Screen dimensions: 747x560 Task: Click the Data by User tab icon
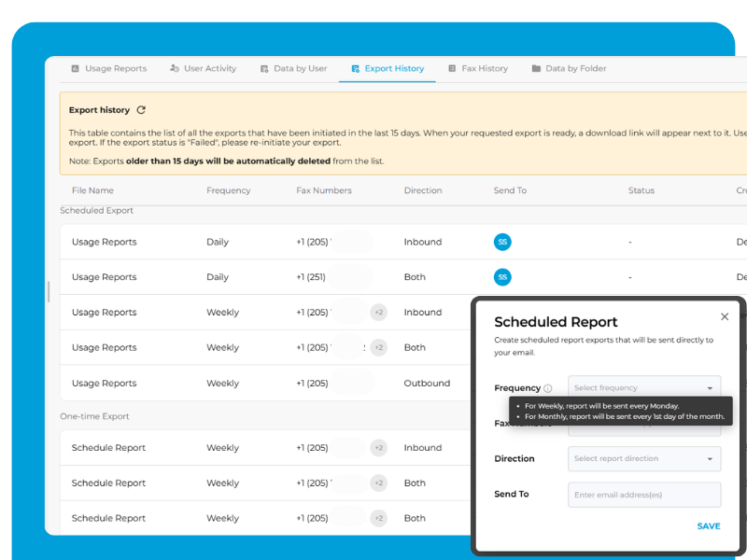point(264,68)
